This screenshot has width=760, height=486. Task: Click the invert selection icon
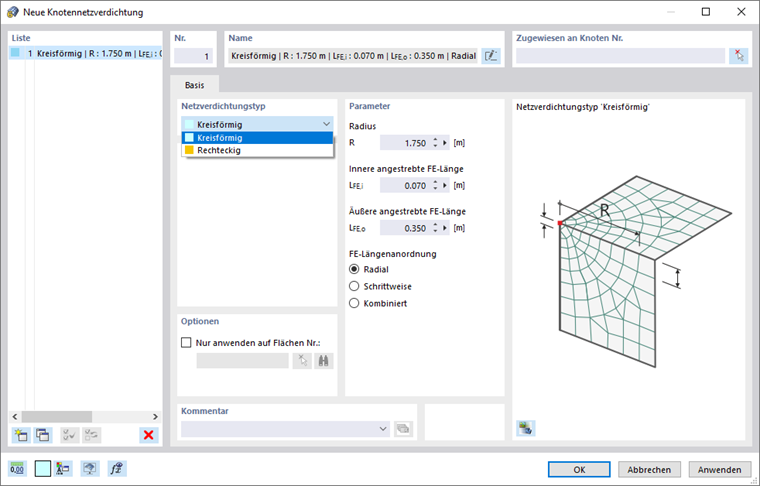(x=92, y=435)
